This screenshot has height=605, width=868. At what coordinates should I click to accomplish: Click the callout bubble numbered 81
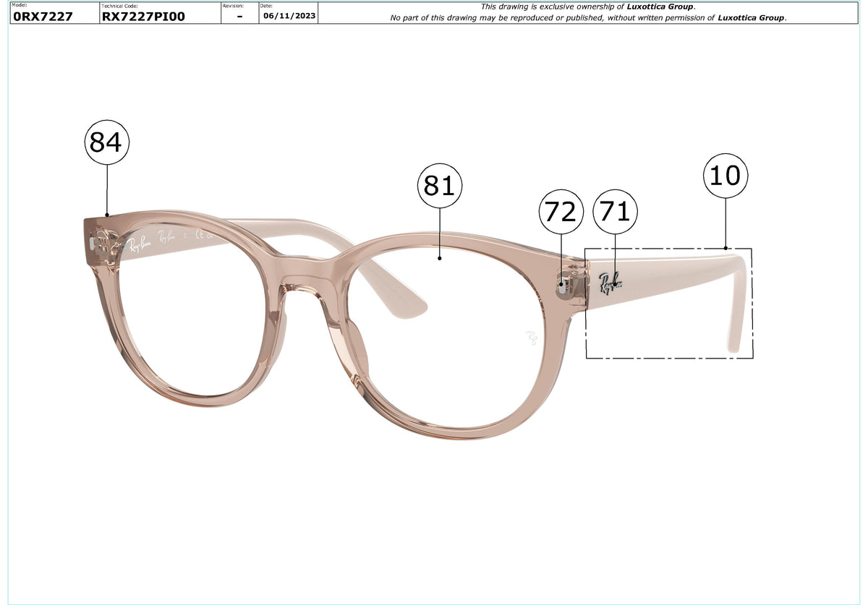click(x=439, y=186)
